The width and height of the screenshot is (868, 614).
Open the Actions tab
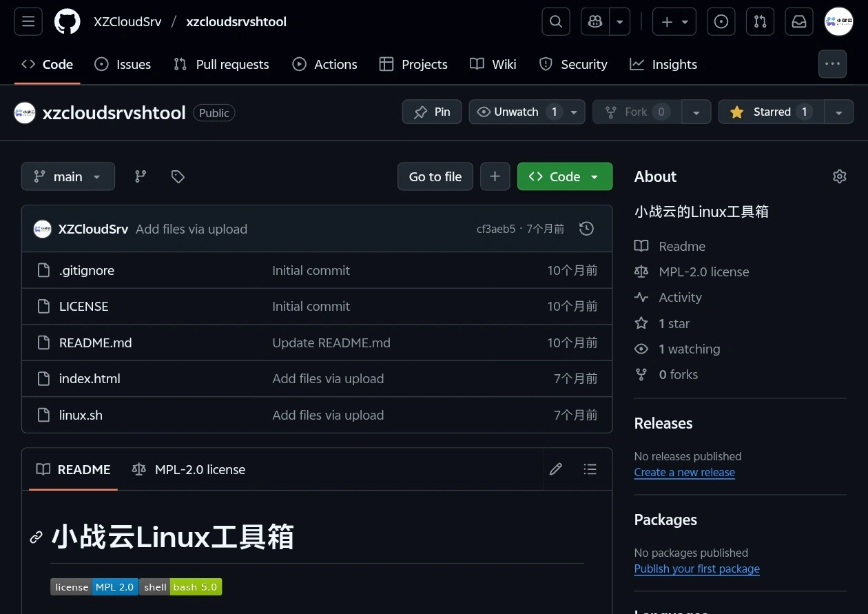coord(324,64)
